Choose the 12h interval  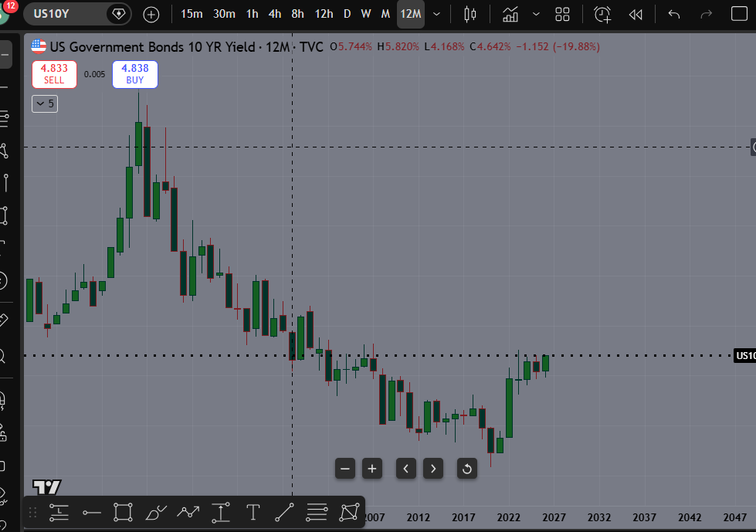click(324, 14)
